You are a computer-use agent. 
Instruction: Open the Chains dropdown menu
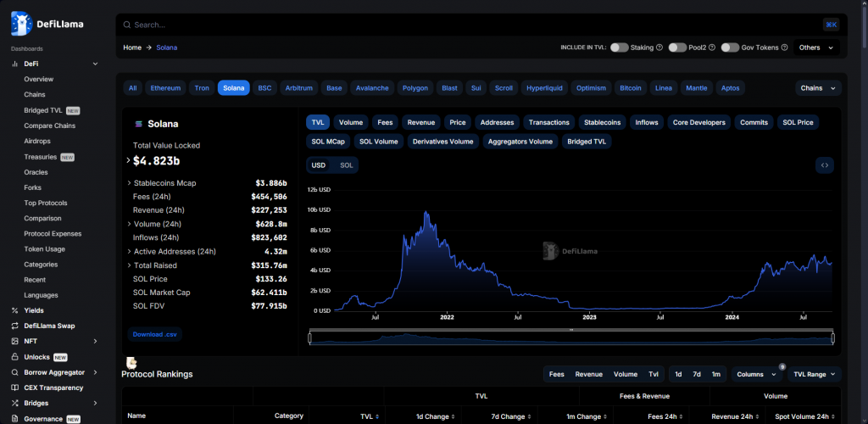click(x=818, y=87)
